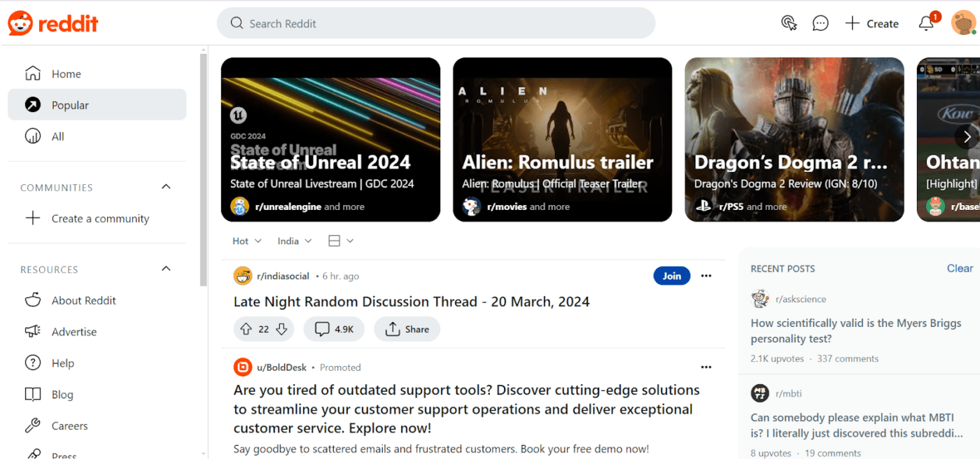The width and height of the screenshot is (980, 459).
Task: Open Help in the sidebar
Action: point(97,363)
